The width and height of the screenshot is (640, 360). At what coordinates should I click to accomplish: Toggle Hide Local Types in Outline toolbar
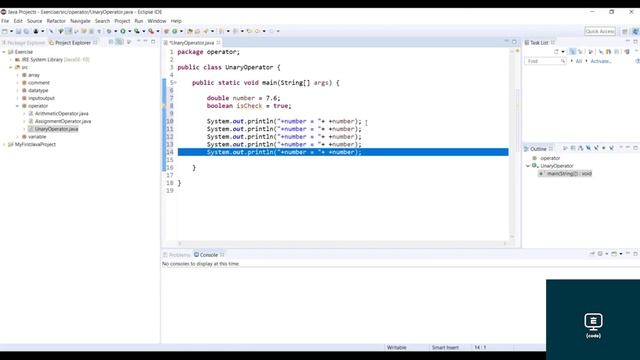611,149
